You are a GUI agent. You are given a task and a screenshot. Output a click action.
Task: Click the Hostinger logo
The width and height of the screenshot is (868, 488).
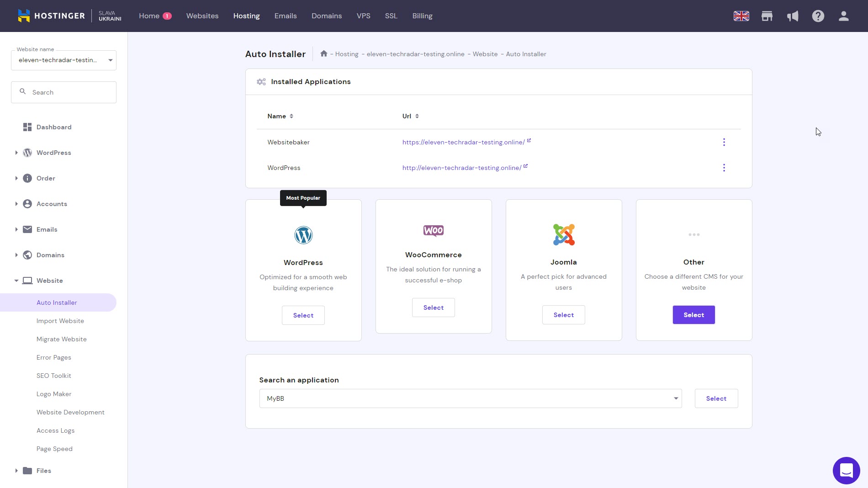pos(51,16)
